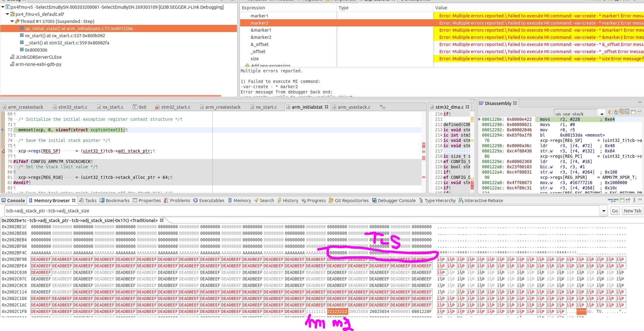Open the Memory Browser view menu

pyautogui.click(x=634, y=200)
